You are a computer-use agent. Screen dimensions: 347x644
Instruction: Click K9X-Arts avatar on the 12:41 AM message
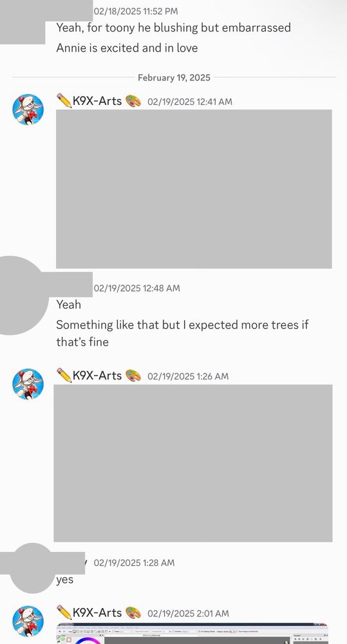coord(28,109)
